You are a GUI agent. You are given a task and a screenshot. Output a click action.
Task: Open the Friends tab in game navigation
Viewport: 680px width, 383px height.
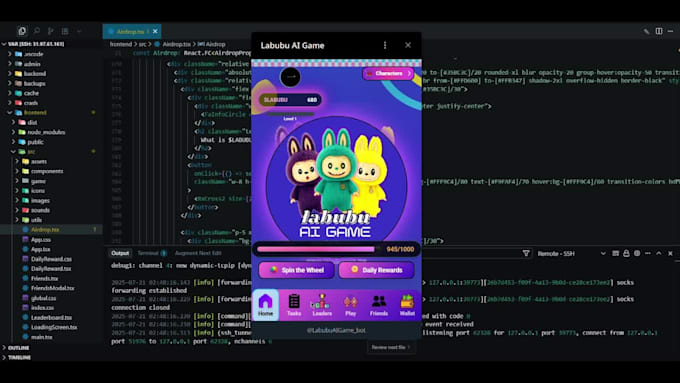379,305
